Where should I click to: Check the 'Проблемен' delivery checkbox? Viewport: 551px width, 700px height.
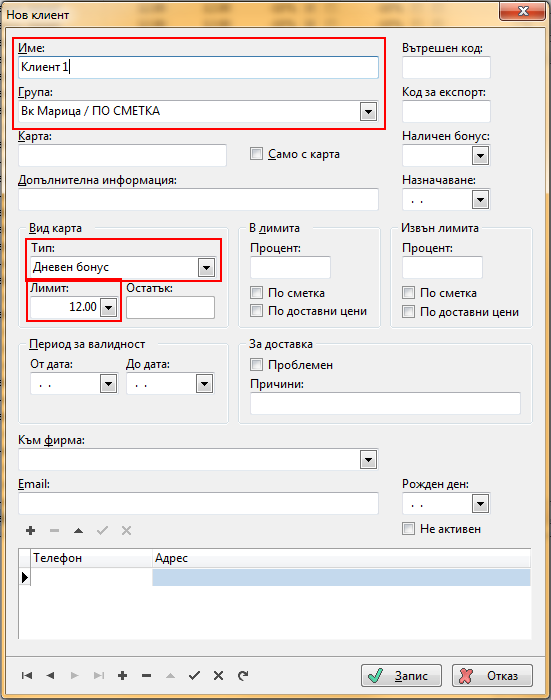(x=256, y=365)
